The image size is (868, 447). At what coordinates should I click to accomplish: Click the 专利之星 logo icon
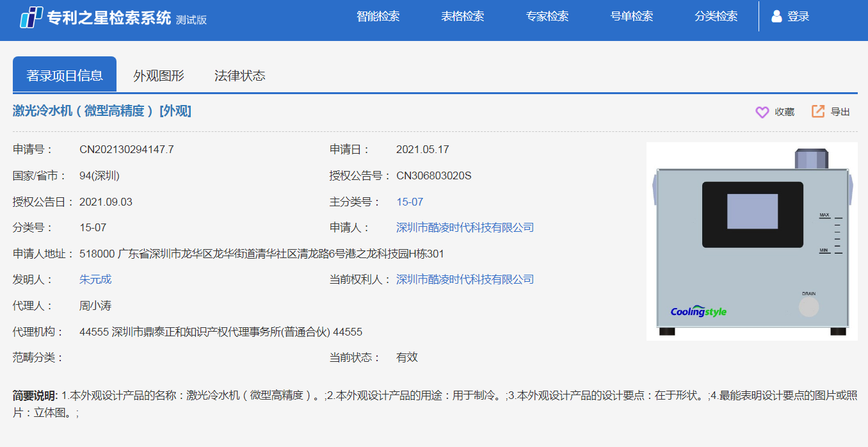click(x=31, y=17)
